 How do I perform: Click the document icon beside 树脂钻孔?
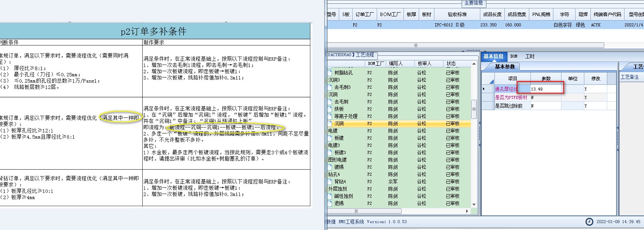coord(330,73)
